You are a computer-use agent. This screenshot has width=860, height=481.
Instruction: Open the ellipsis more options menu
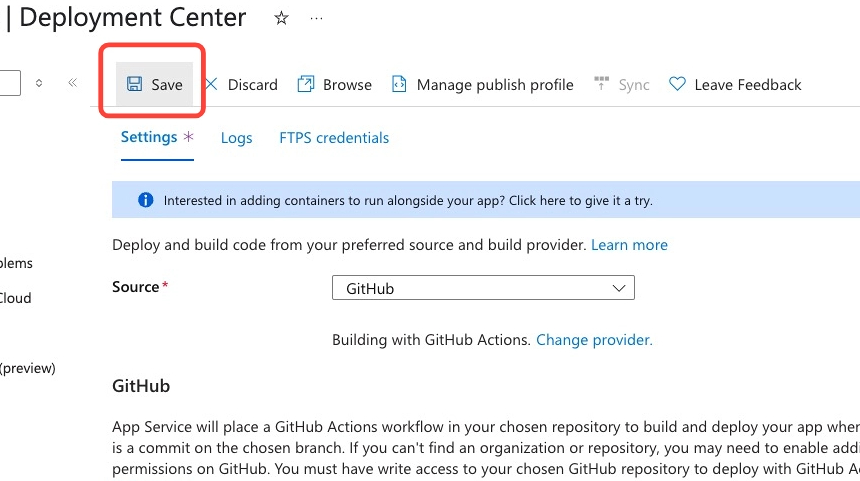coord(316,18)
